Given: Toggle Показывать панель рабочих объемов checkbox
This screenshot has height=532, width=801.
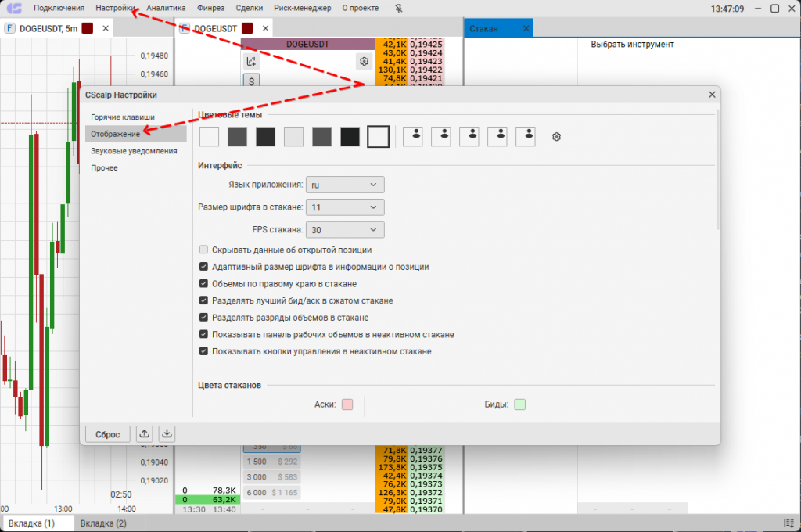Looking at the screenshot, I should point(204,334).
